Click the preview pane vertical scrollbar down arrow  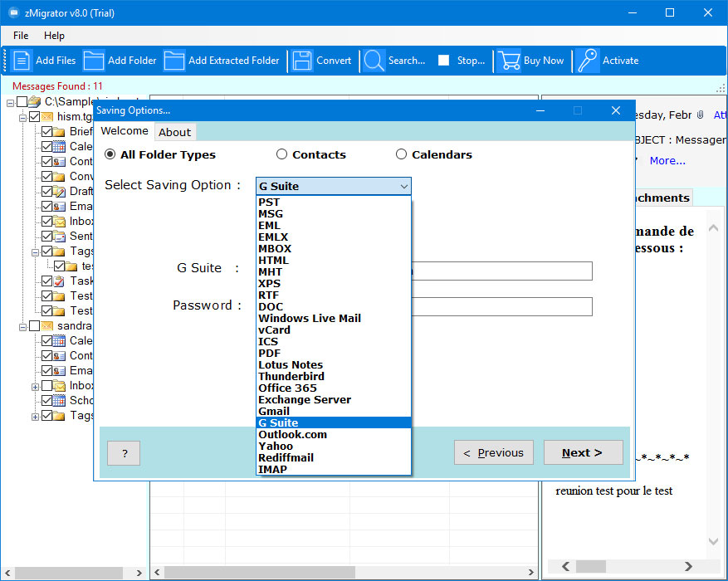click(x=713, y=541)
